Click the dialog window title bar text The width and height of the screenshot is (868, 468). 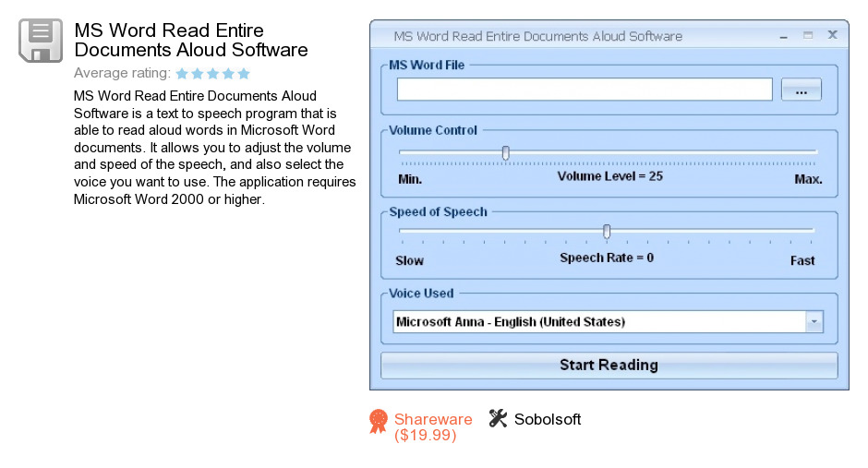click(537, 37)
